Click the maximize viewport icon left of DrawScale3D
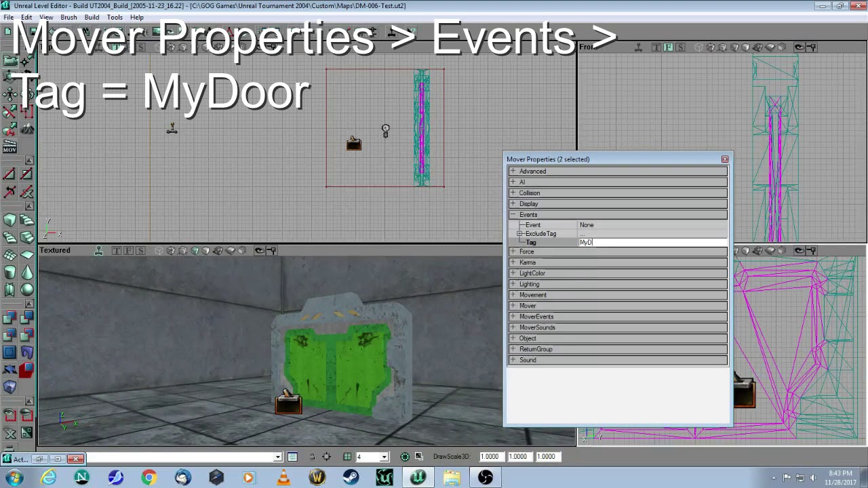The width and height of the screenshot is (868, 488). 419,457
